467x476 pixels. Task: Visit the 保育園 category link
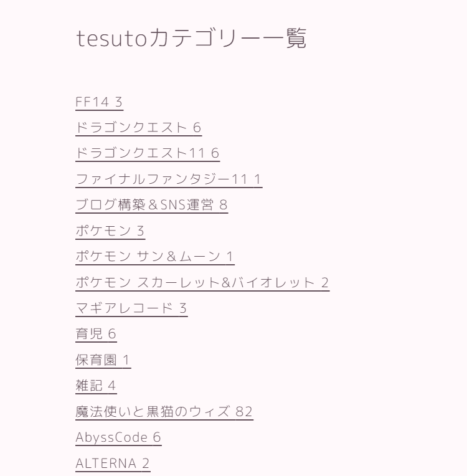(x=103, y=360)
